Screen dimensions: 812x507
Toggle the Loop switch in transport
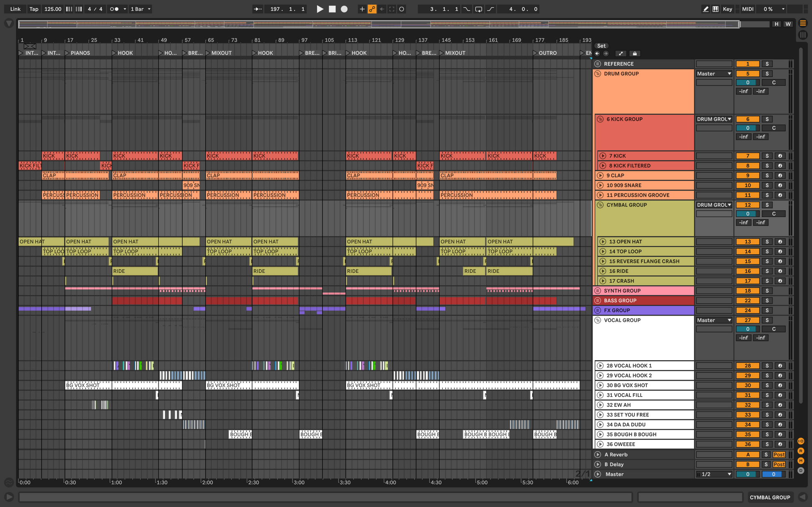click(x=479, y=9)
